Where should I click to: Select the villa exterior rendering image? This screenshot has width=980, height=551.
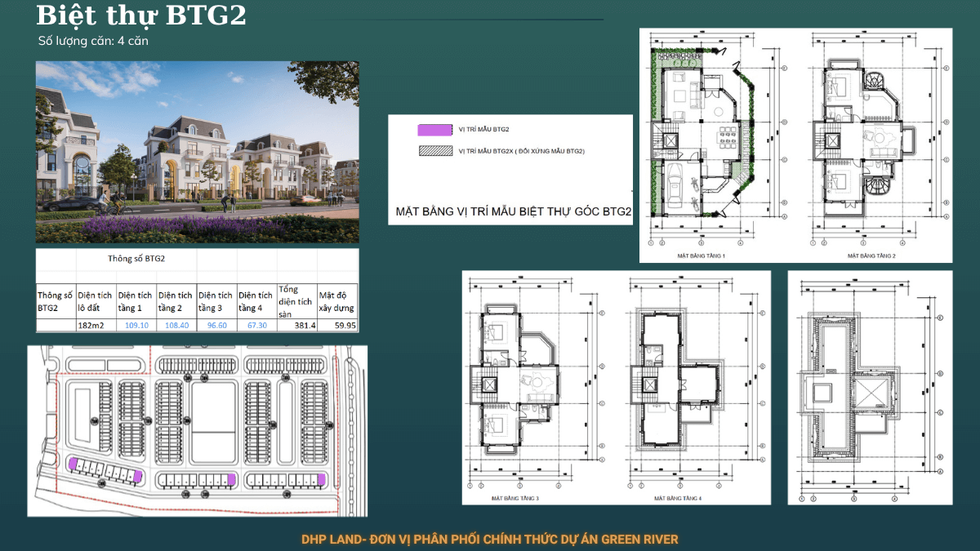click(197, 152)
